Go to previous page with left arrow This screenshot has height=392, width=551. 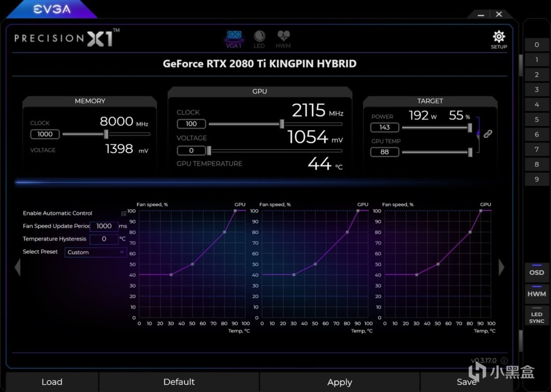click(17, 267)
